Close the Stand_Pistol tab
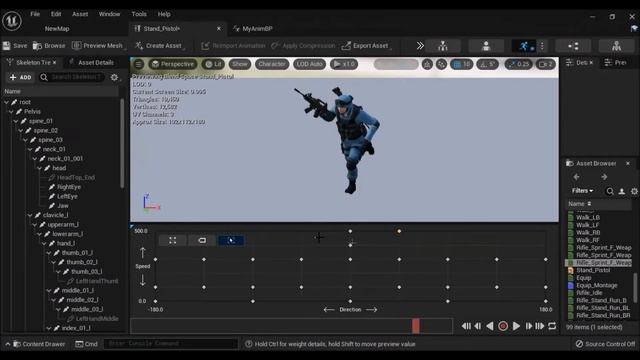 click(219, 29)
